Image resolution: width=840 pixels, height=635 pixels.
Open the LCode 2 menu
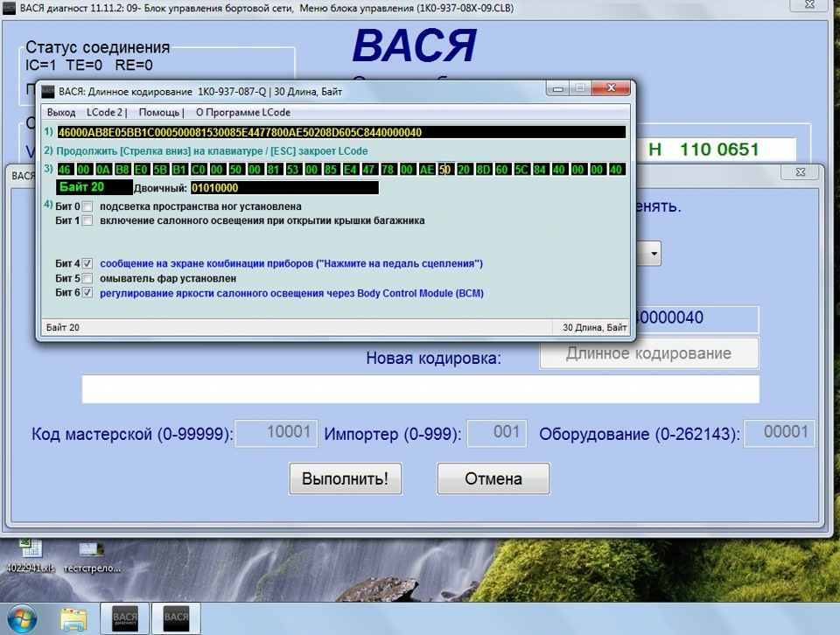pyautogui.click(x=105, y=113)
